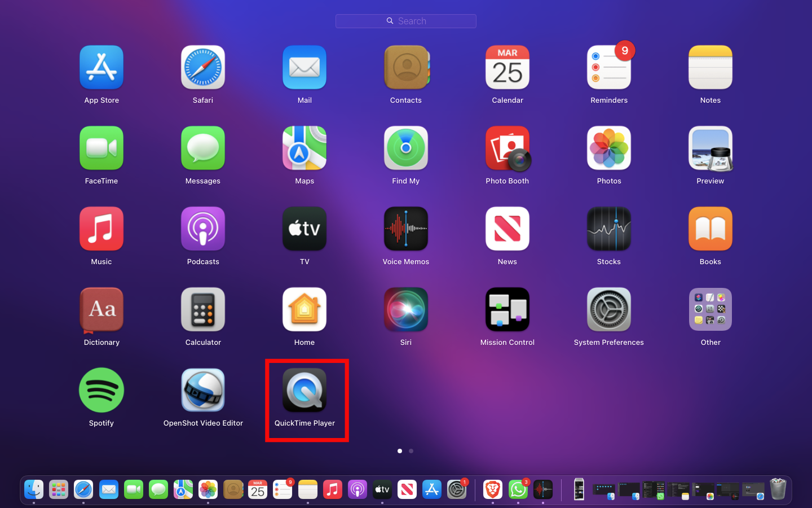Open the Calculator app
812x508 pixels.
click(203, 310)
